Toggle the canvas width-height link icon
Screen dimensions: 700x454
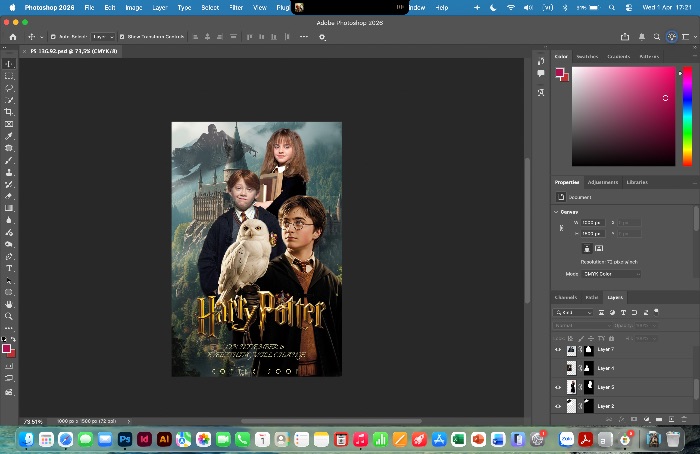(561, 228)
